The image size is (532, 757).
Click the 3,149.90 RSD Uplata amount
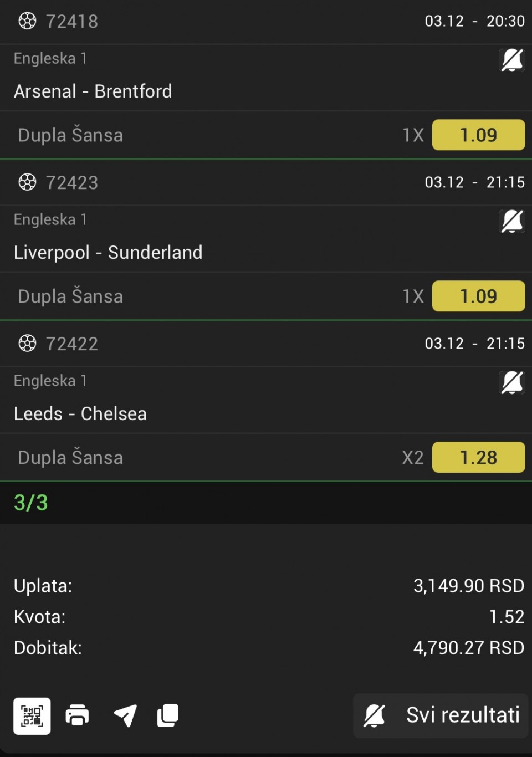coord(468,586)
